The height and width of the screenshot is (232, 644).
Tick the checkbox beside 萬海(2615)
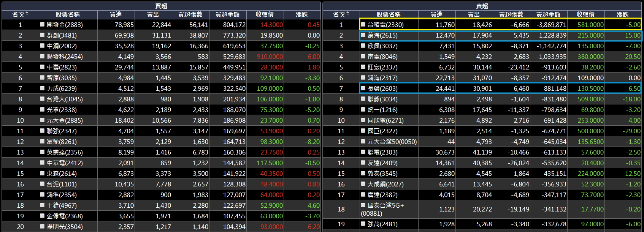[x=363, y=35]
